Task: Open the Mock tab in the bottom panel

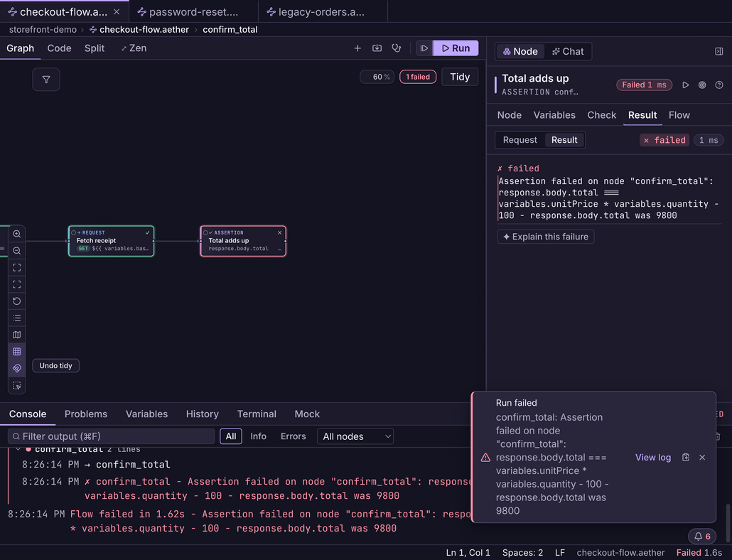Action: [307, 414]
